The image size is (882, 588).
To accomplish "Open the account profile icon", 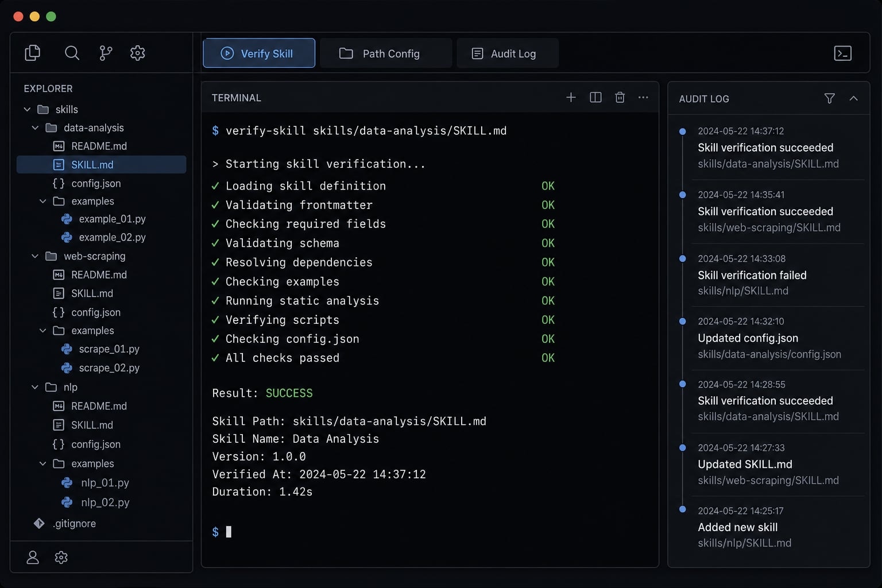I will tap(33, 557).
